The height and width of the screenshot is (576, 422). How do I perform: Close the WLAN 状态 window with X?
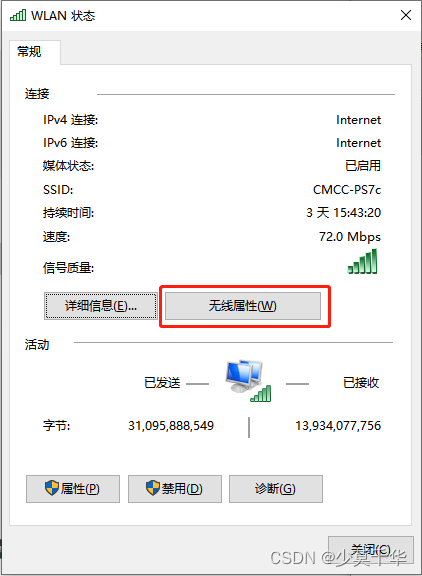pos(406,15)
